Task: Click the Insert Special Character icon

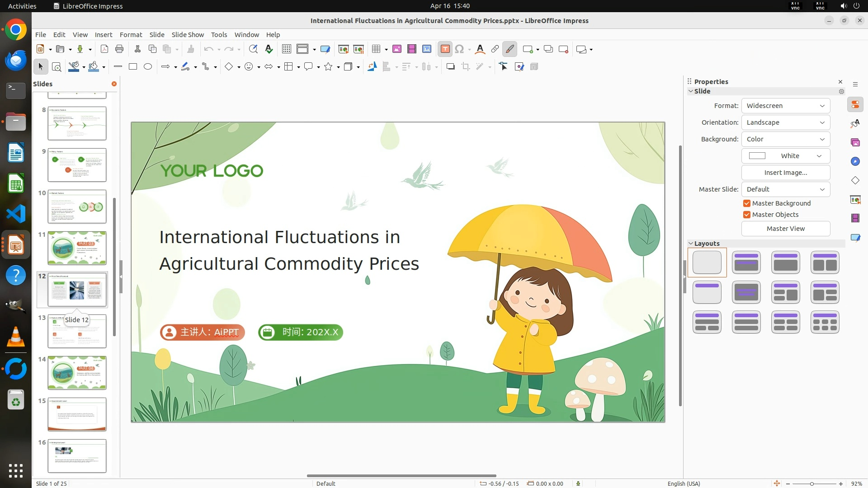Action: [x=459, y=49]
